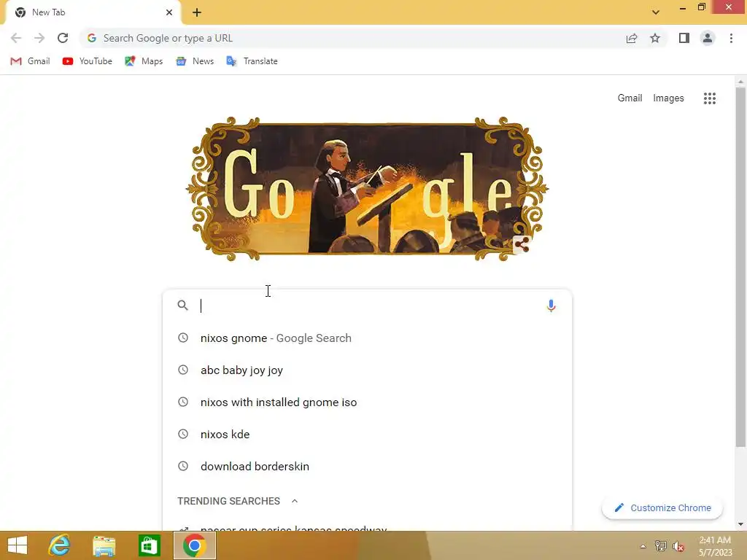
Task: Click history clock icon beside download borderskin
Action: point(183,466)
